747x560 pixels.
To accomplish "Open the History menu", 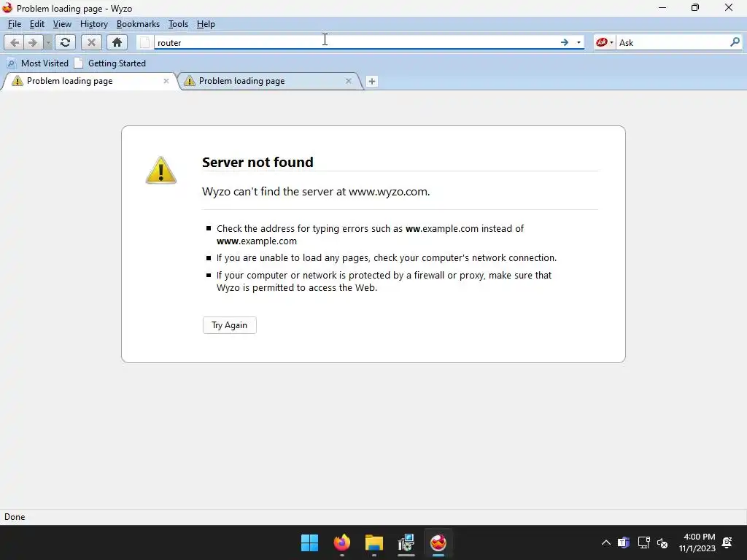I will coord(94,24).
